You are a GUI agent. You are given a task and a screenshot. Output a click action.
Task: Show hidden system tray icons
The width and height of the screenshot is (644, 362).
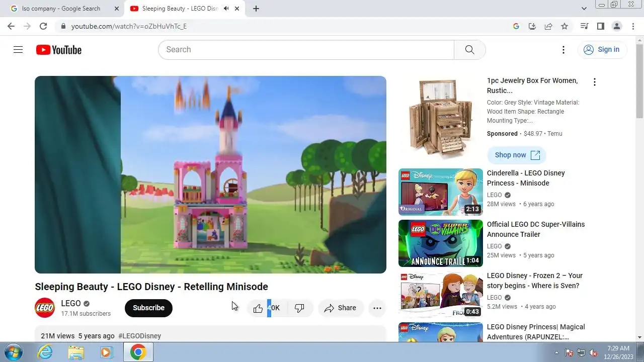(556, 352)
